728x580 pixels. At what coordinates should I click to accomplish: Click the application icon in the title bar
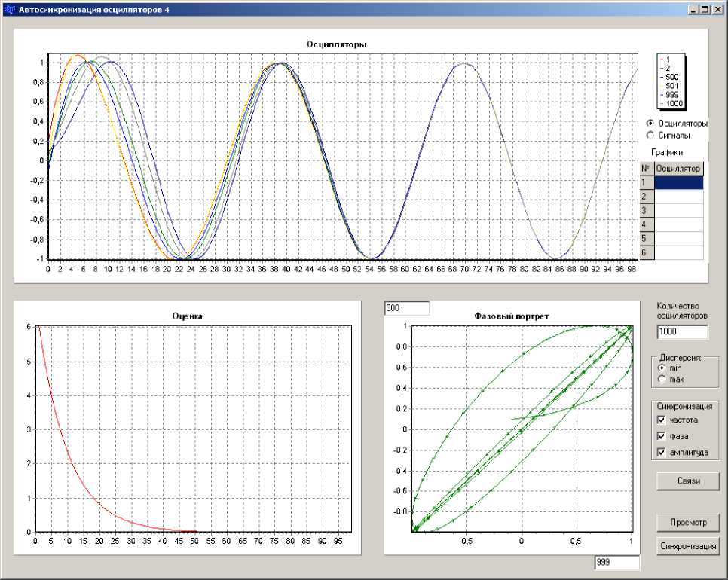(x=9, y=8)
